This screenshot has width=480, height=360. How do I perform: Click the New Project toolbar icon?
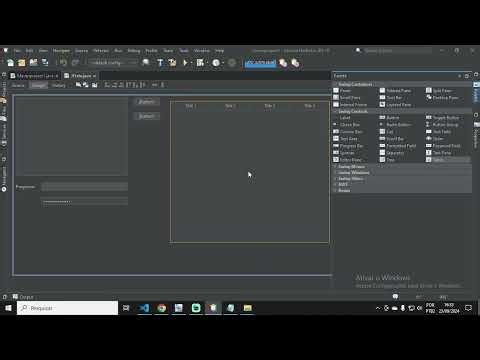(22, 62)
